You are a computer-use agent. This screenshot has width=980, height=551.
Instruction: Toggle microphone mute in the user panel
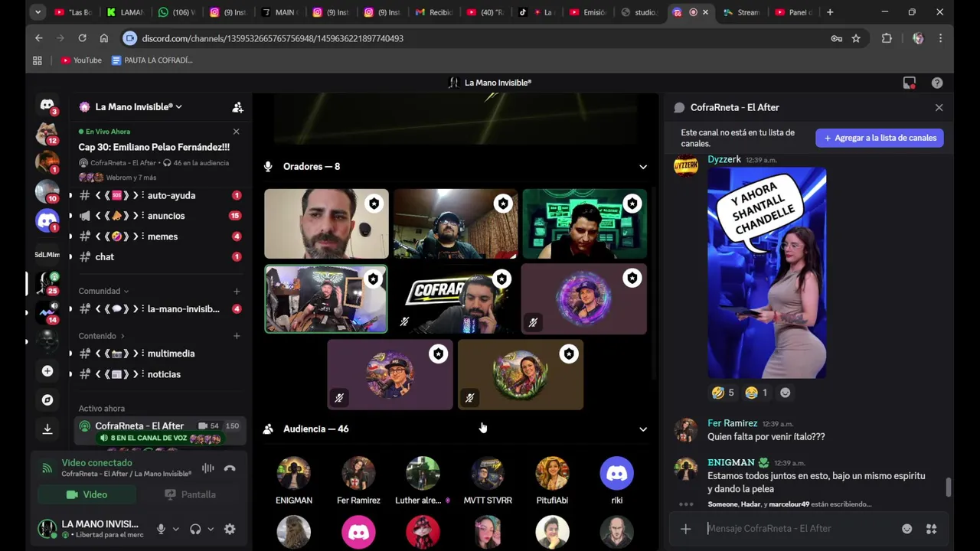(x=161, y=529)
